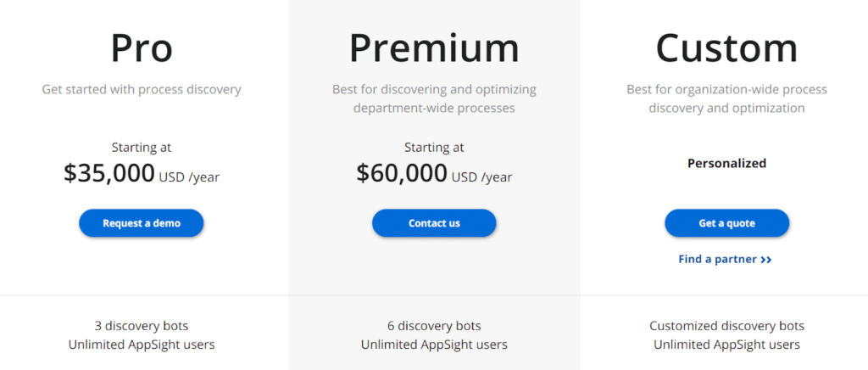The image size is (868, 370).
Task: Click the "Customized discovery bots" feature text
Action: (726, 326)
